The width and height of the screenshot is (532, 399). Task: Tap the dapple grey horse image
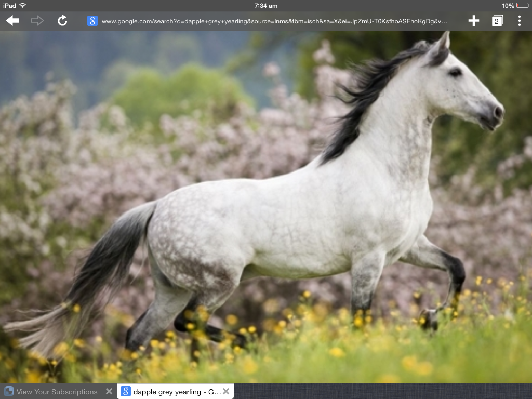point(291,197)
